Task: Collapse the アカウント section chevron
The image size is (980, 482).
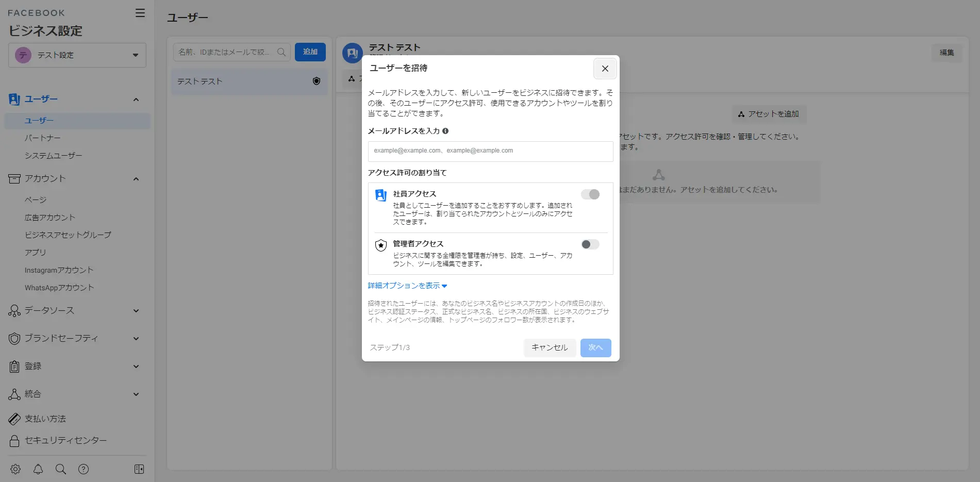Action: [x=136, y=179]
